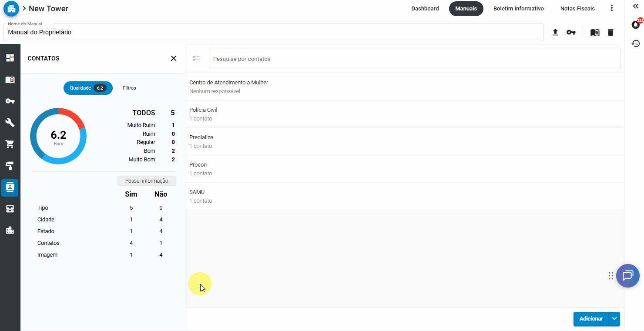
Task: Open the manual book icon in header
Action: [x=595, y=32]
